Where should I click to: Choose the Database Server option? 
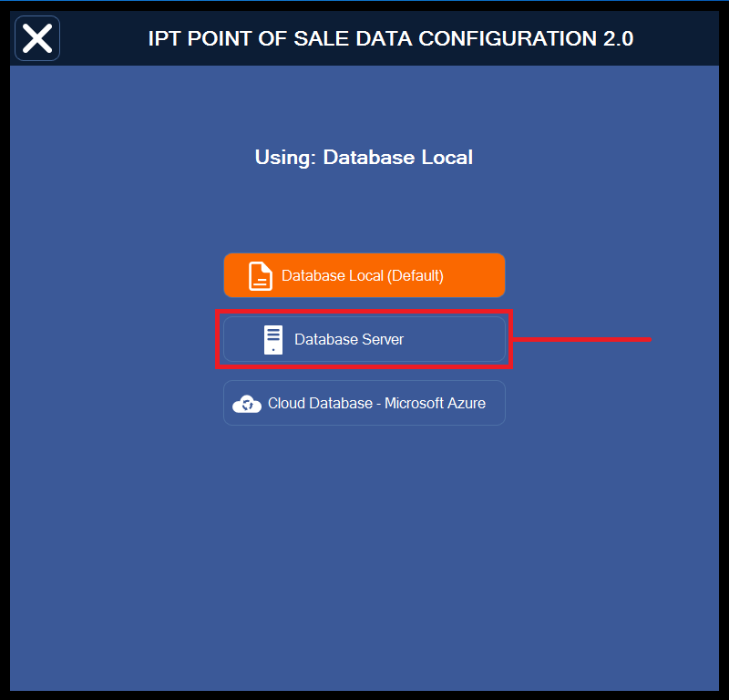(364, 339)
